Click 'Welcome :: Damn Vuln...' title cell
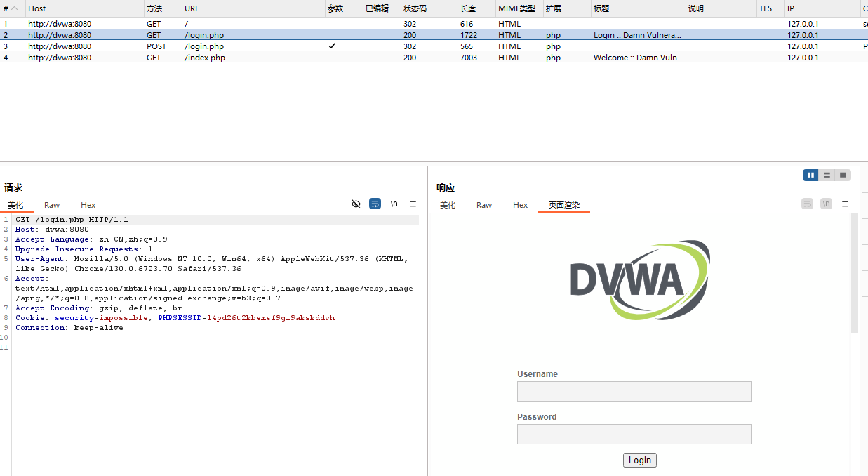This screenshot has width=868, height=476. pyautogui.click(x=638, y=58)
